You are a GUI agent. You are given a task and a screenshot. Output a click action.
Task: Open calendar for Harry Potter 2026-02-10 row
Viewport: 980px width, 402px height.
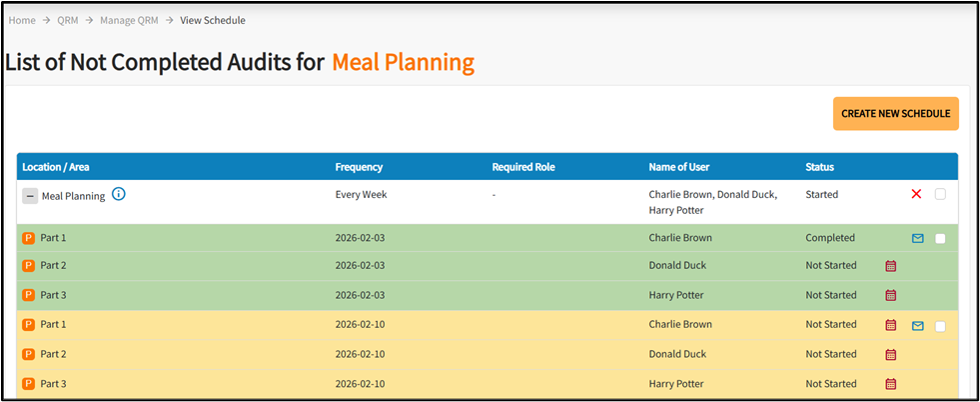(891, 384)
